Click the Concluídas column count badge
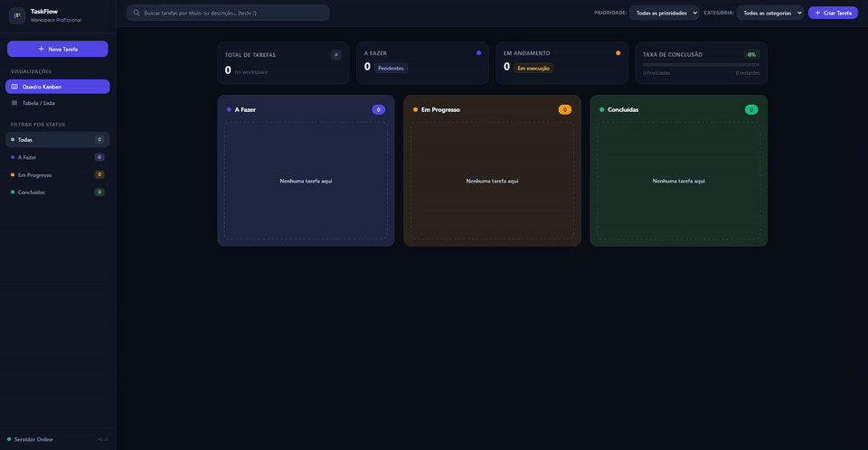The height and width of the screenshot is (450, 868). [x=751, y=109]
